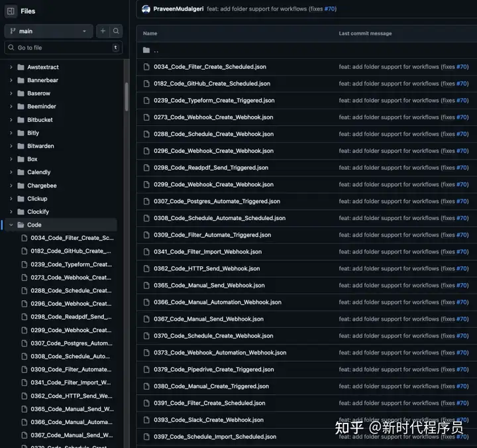This screenshot has height=448, width=477.
Task: Click #70 link in 0273_Code_Webhook row commit message
Action: point(462,117)
